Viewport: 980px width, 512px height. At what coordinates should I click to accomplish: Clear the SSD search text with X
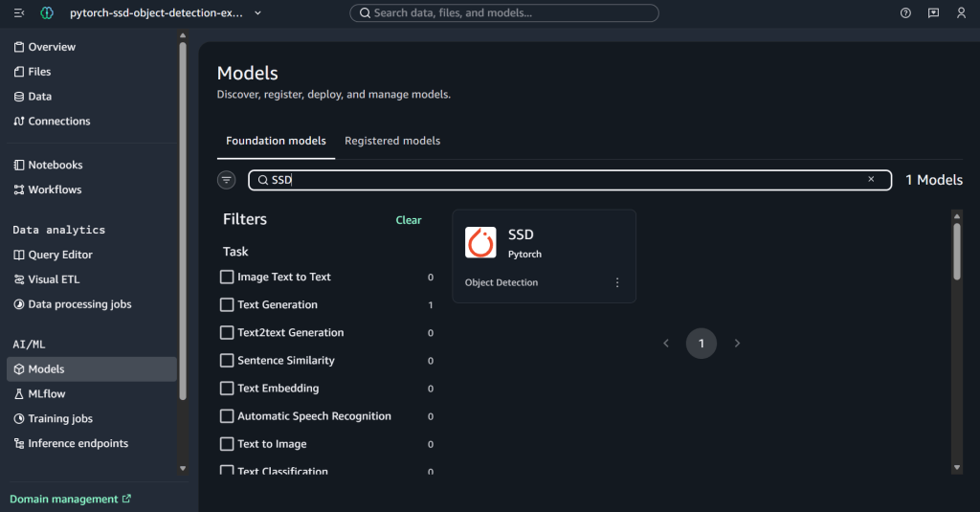(871, 179)
